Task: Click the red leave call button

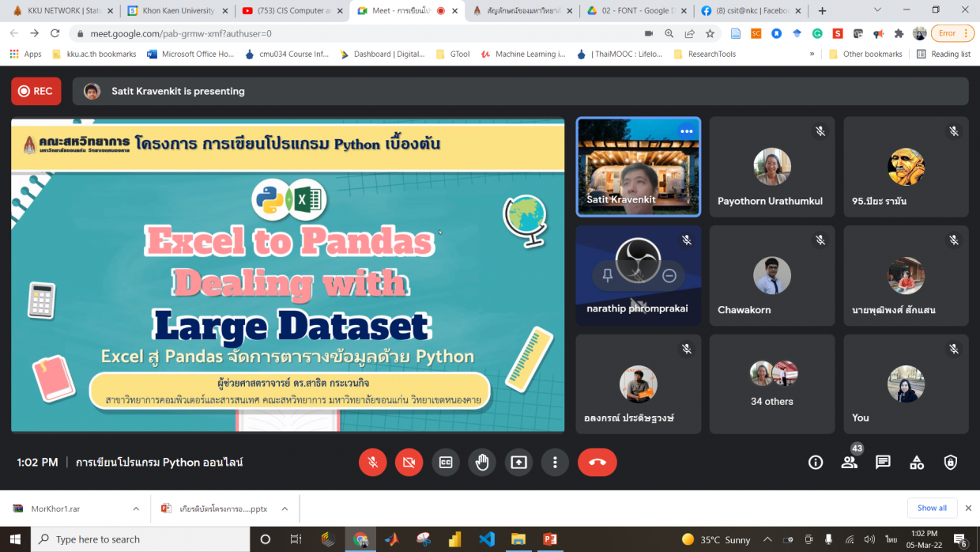Action: (x=597, y=463)
